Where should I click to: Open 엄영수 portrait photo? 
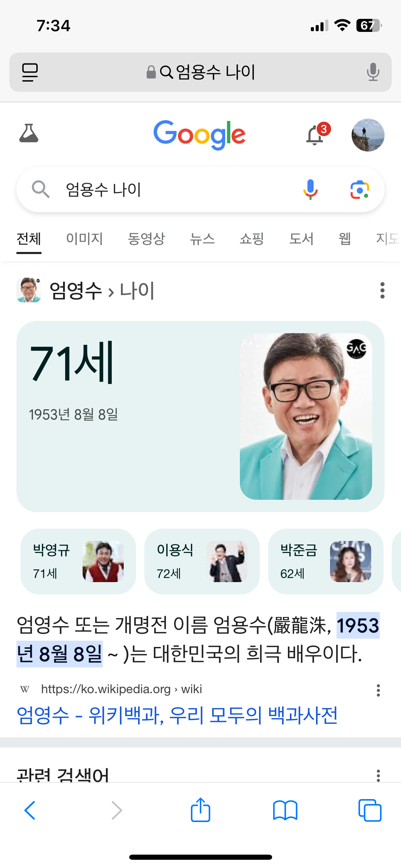306,416
